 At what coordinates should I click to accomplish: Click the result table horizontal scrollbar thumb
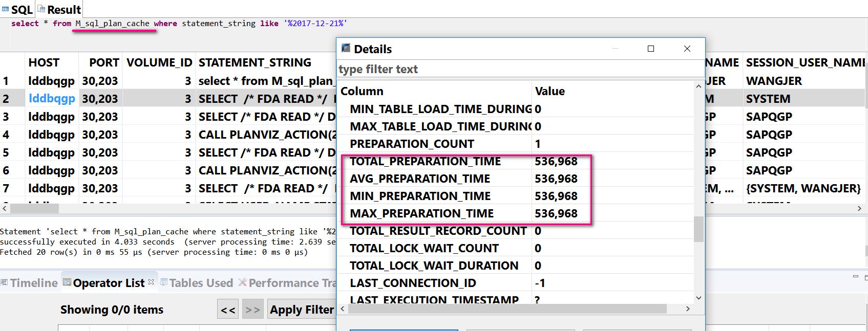coord(34,208)
